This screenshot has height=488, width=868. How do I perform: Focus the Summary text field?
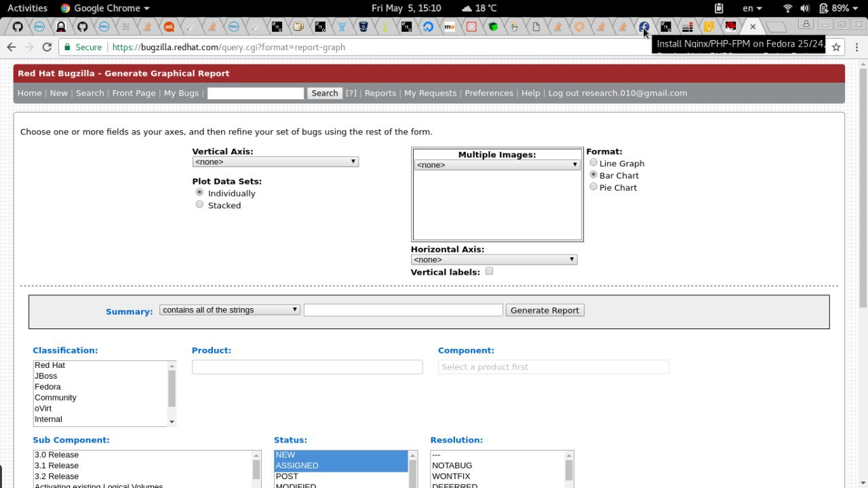403,309
